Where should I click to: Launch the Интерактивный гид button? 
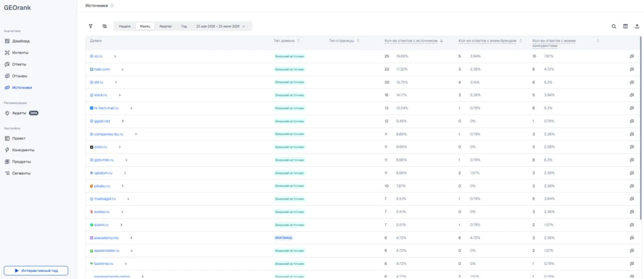pos(36,270)
